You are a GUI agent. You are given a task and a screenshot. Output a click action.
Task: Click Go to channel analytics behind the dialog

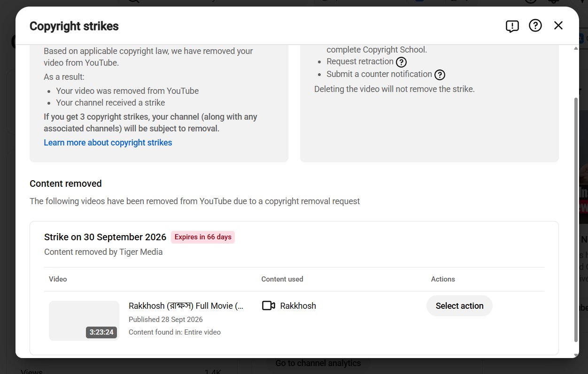click(318, 363)
